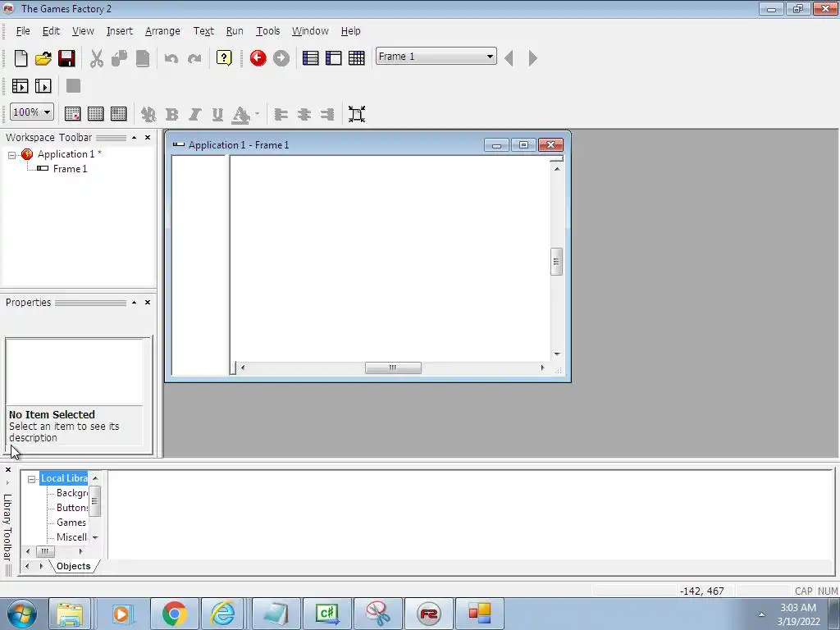Collapse the Application 1 tree node
The image size is (840, 630).
click(x=11, y=155)
